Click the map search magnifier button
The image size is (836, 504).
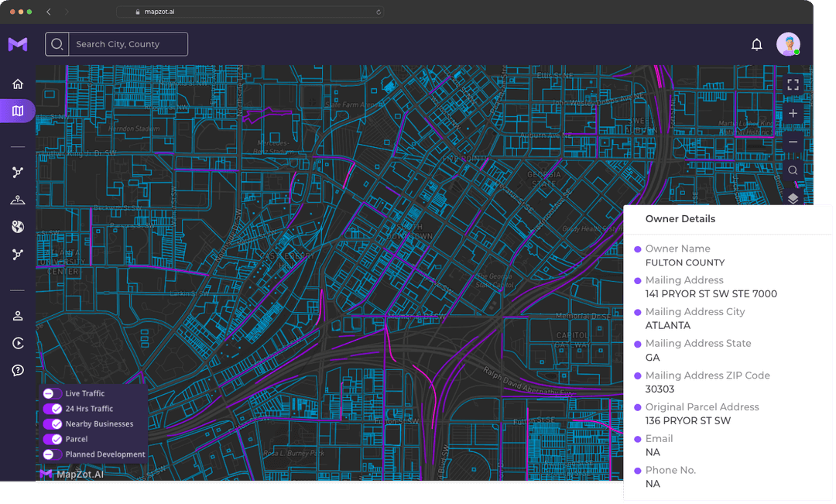tap(793, 170)
